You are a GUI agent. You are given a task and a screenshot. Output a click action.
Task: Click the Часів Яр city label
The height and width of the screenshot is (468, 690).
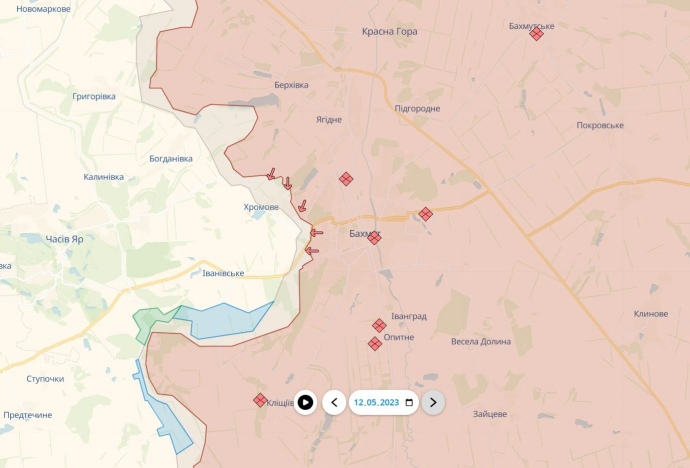coord(65,239)
